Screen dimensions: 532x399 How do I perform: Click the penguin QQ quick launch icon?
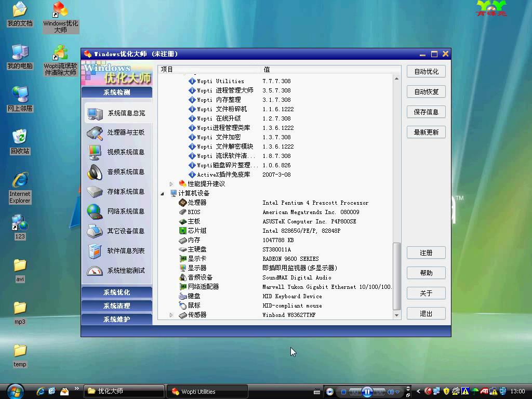point(64,391)
